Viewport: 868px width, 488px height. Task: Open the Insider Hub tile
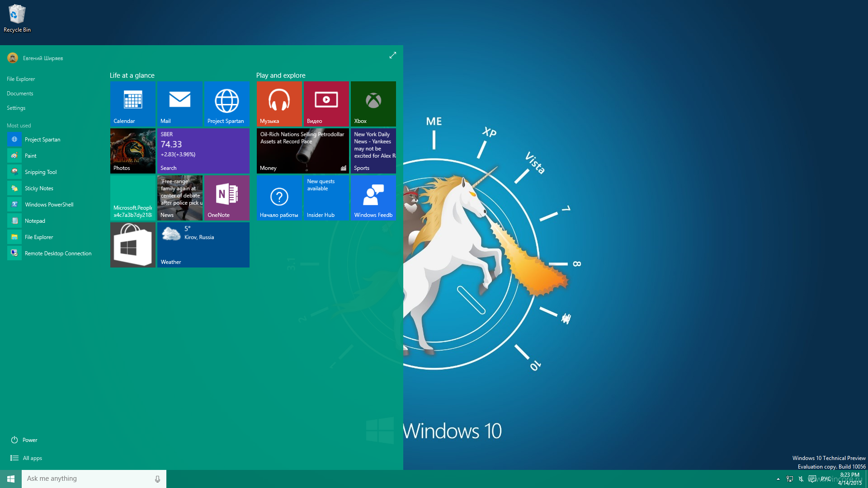[x=326, y=198]
